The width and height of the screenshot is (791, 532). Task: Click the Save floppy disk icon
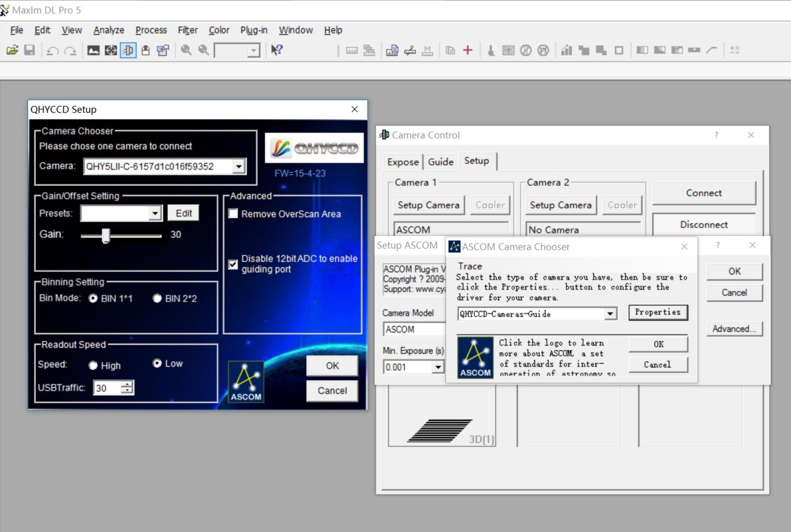(30, 50)
